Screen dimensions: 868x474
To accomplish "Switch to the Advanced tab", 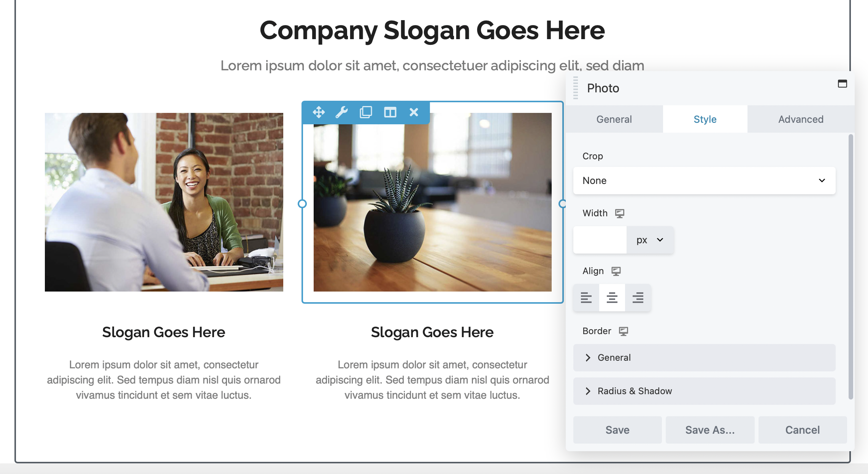I will coord(801,119).
